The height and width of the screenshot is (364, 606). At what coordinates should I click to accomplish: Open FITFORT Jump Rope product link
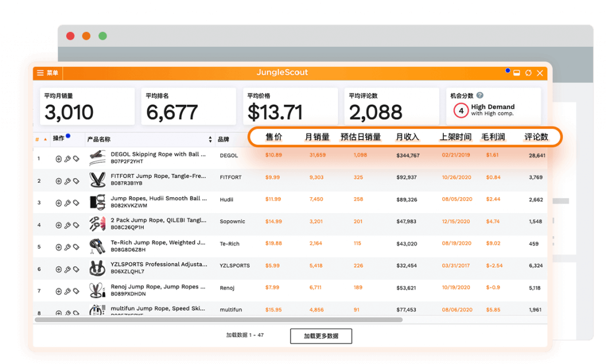(158, 176)
